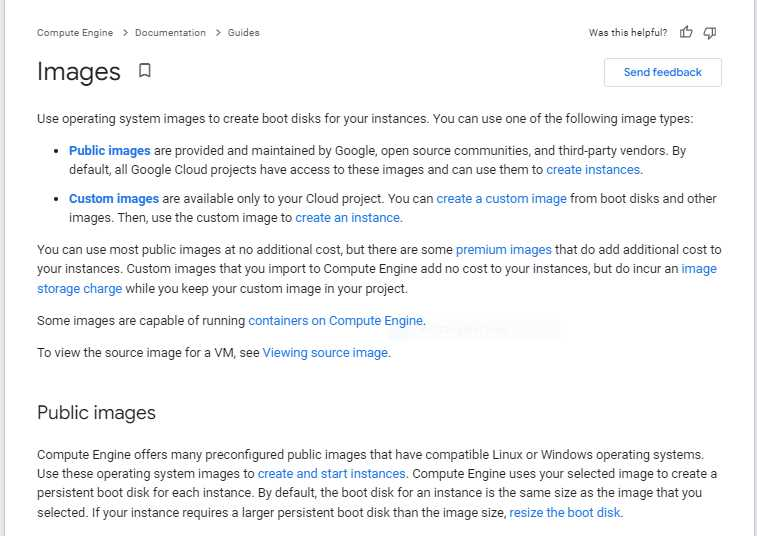Click create and start instances link
Image resolution: width=757 pixels, height=536 pixels.
[x=331, y=474]
